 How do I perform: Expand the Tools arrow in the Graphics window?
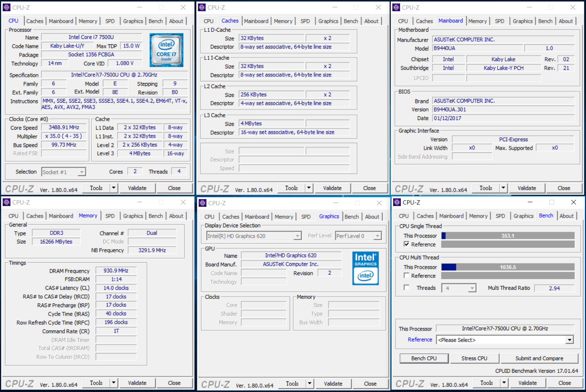tap(309, 384)
